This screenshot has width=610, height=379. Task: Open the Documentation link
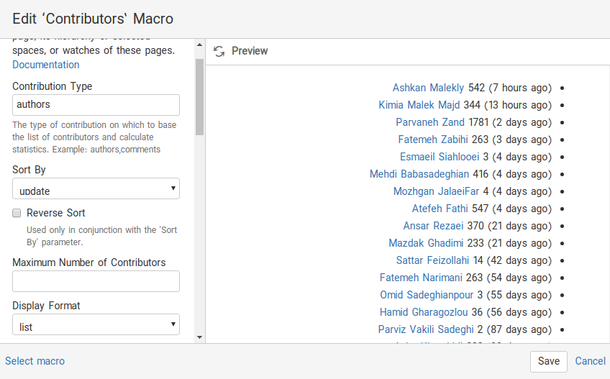tap(46, 65)
